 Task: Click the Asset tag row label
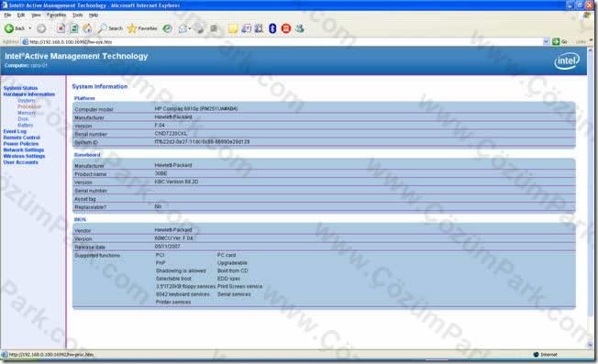85,199
